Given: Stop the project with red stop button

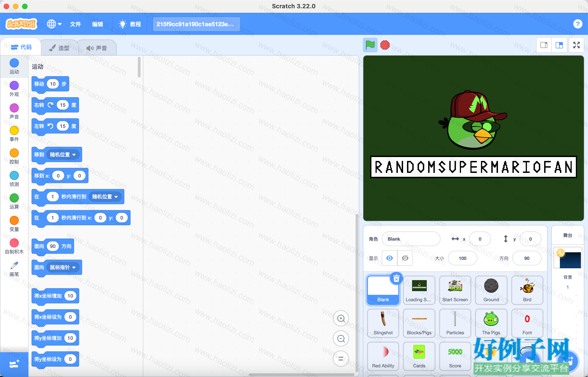Looking at the screenshot, I should [385, 45].
